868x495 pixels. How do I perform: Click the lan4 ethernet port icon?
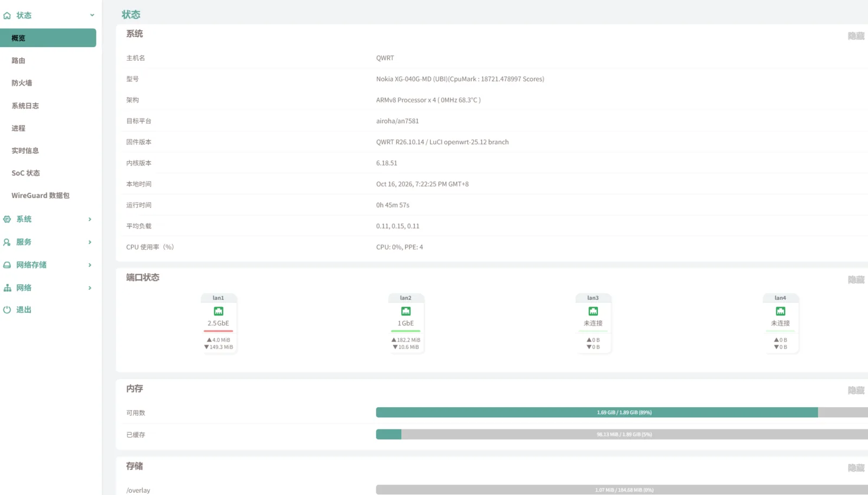pos(781,311)
